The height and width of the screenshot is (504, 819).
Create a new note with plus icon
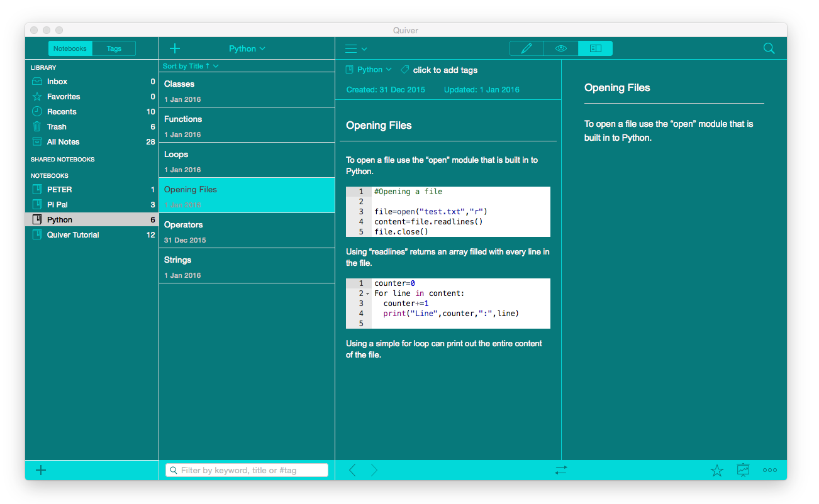(x=175, y=48)
